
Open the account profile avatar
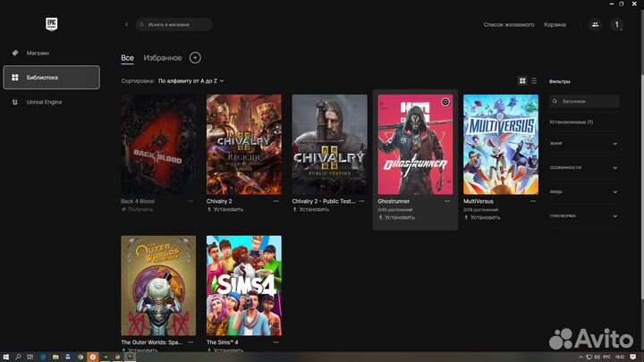pos(616,25)
